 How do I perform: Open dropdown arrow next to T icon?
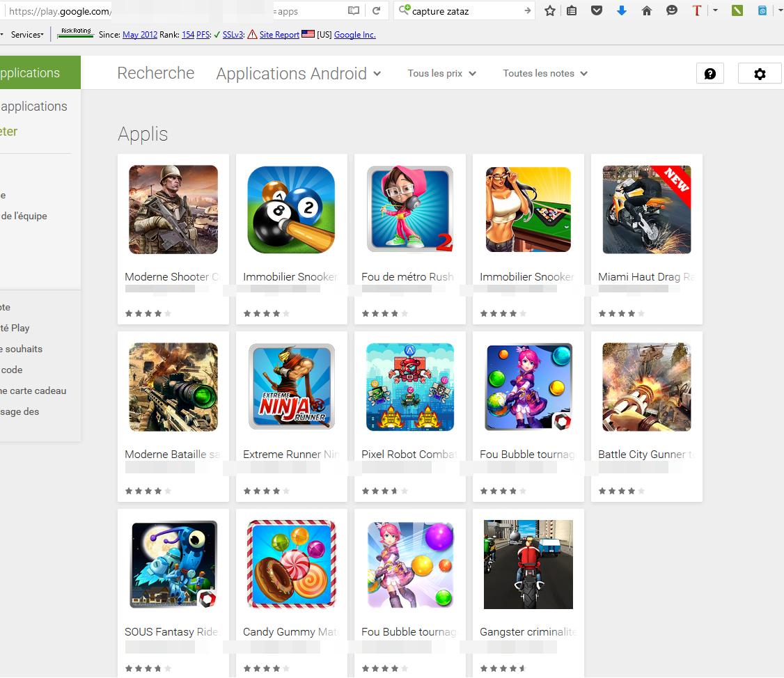coord(715,10)
